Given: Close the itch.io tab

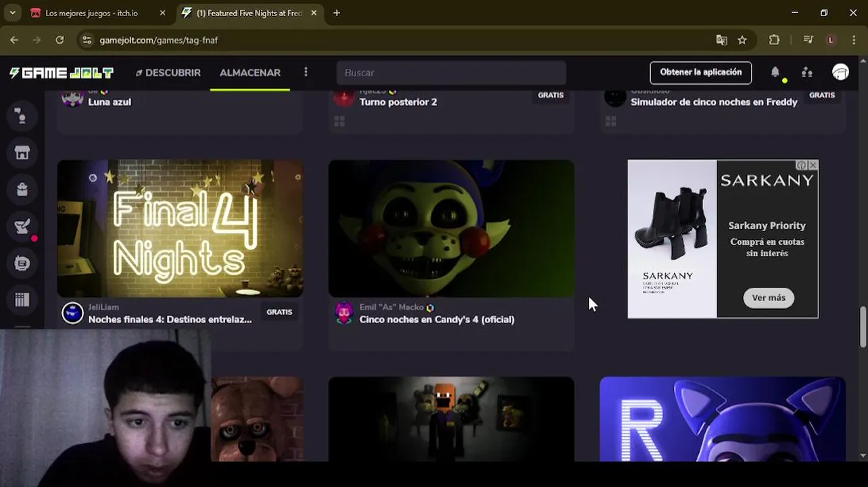Looking at the screenshot, I should [162, 13].
